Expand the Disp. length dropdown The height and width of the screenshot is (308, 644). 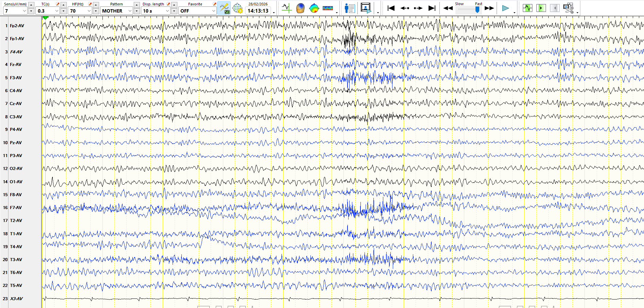167,11
